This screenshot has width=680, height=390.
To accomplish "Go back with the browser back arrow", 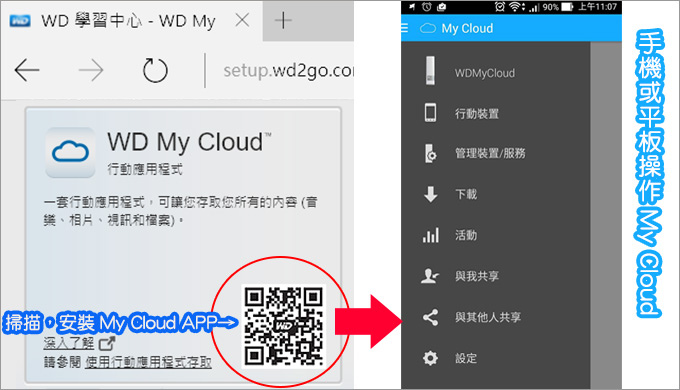I will 27,70.
